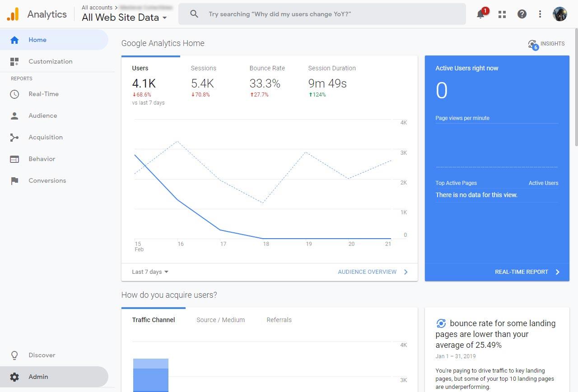This screenshot has height=392, width=578.
Task: Click the Acquisition branching icon
Action: (14, 137)
